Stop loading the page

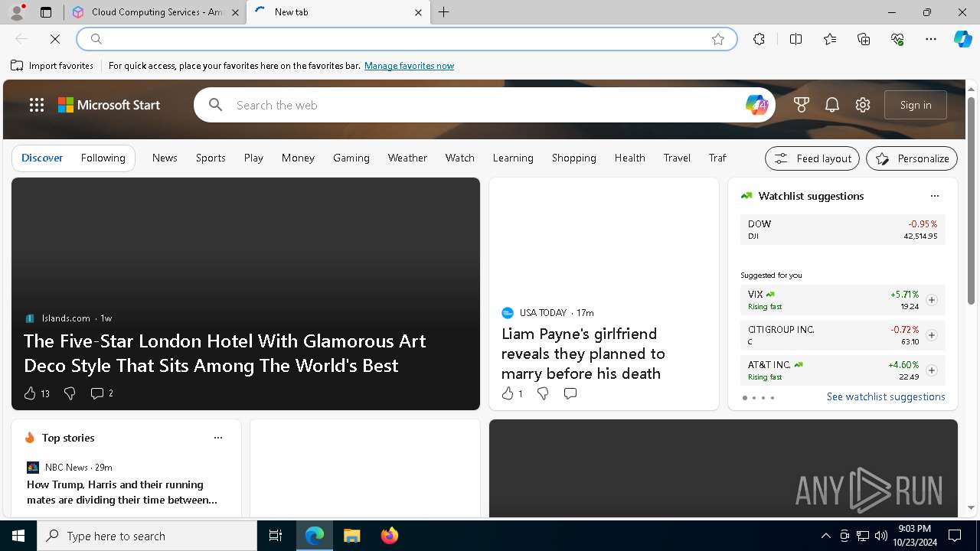pyautogui.click(x=55, y=39)
